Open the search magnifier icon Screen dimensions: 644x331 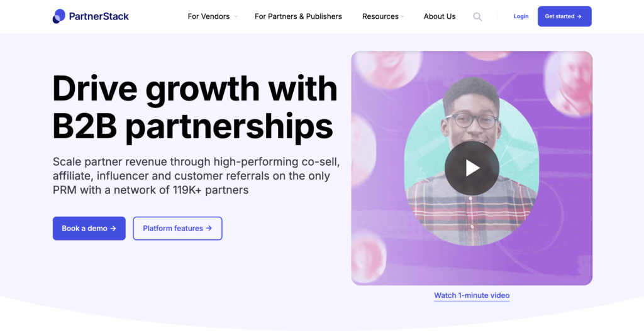pyautogui.click(x=477, y=17)
